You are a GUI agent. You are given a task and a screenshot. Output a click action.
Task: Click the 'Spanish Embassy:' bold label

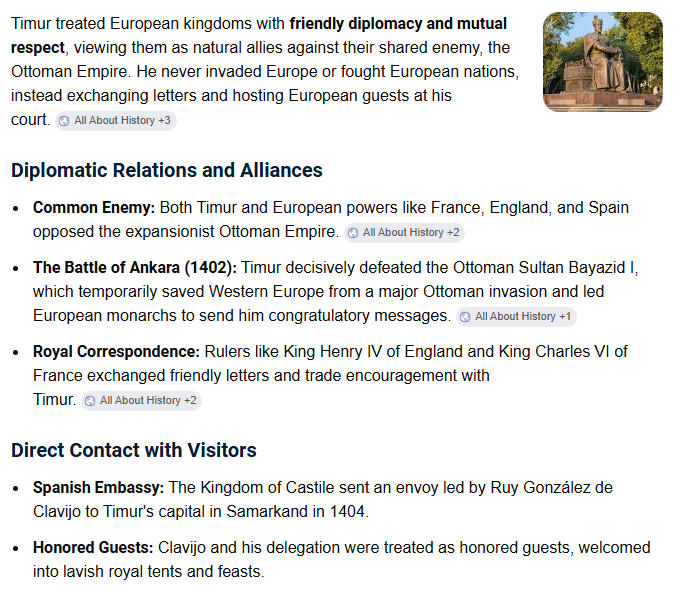tap(98, 487)
